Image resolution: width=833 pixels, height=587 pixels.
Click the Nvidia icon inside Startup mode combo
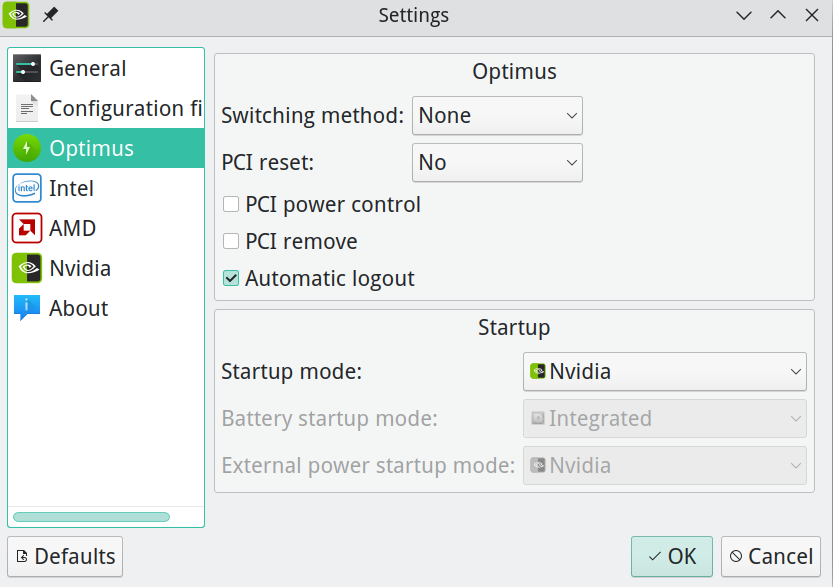coord(538,371)
